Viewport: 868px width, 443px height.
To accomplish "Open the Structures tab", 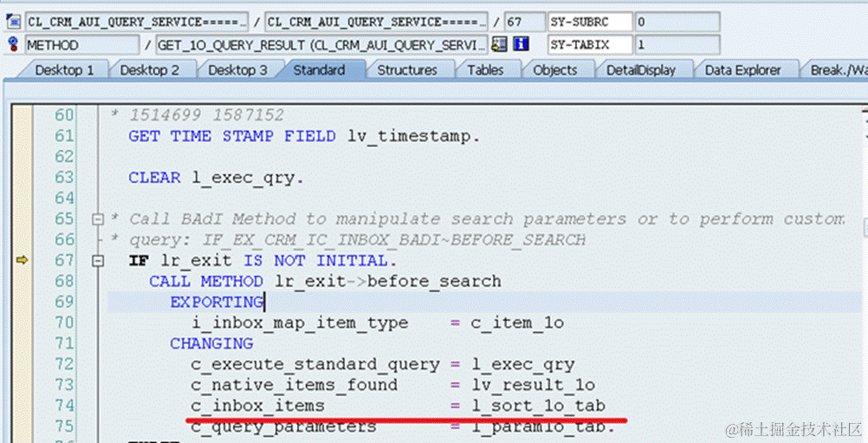I will pos(407,70).
